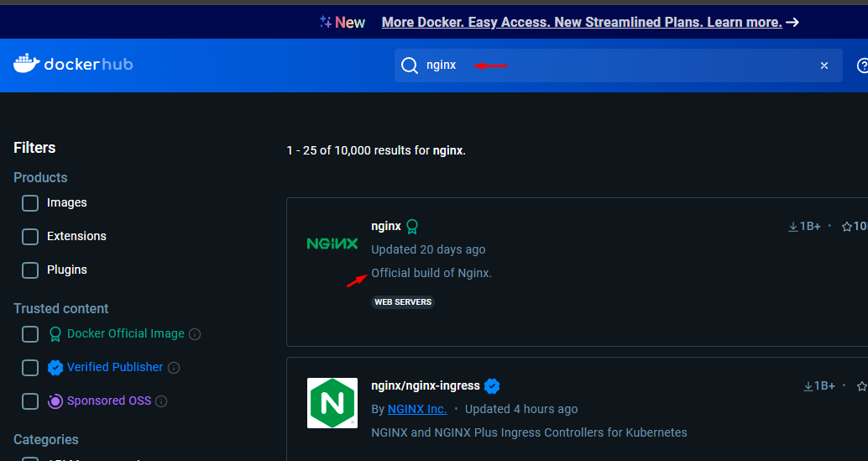This screenshot has height=461, width=868.
Task: Clear the nginx search text
Action: point(824,65)
